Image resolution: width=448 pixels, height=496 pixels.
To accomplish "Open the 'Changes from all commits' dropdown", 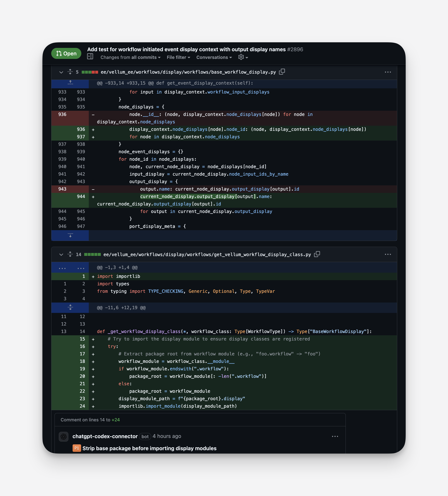I will point(130,57).
